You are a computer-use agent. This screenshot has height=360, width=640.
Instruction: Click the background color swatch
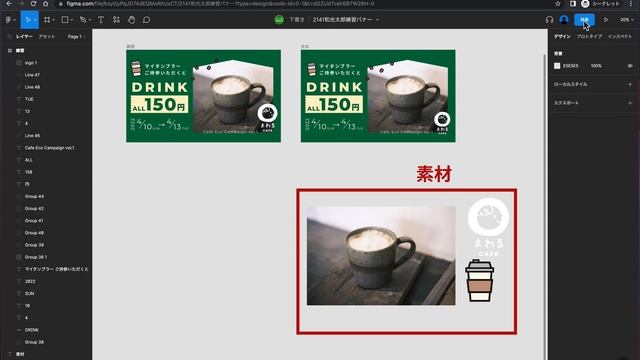557,66
